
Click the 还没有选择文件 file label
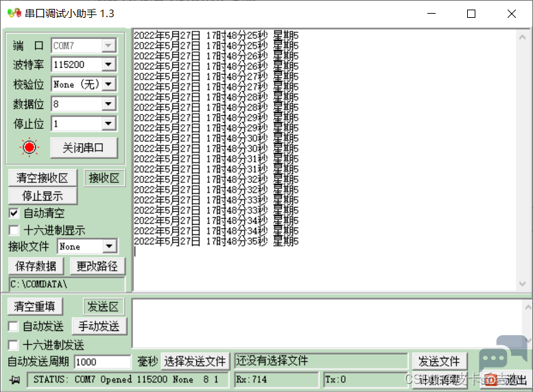[321, 360]
